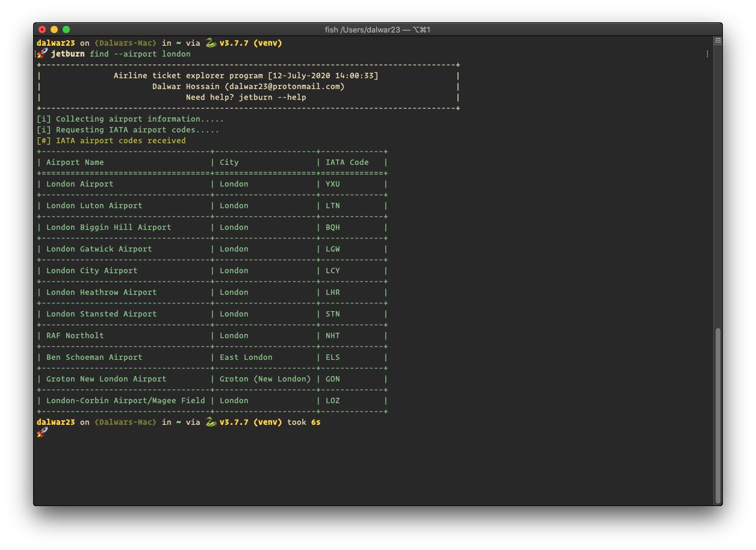Click the 'London Stansted Airport' cell
Image resolution: width=756 pixels, height=550 pixels.
(x=102, y=314)
